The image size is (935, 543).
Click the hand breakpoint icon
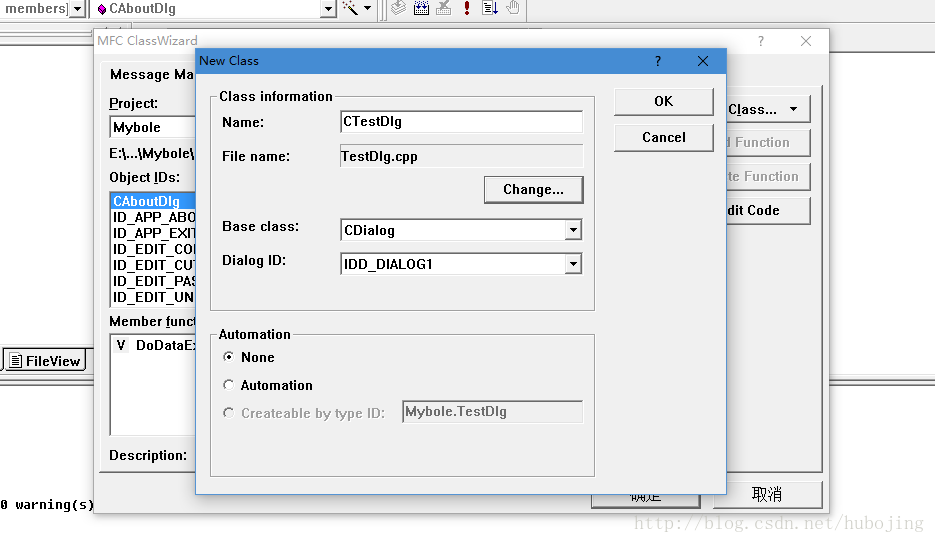pyautogui.click(x=513, y=8)
